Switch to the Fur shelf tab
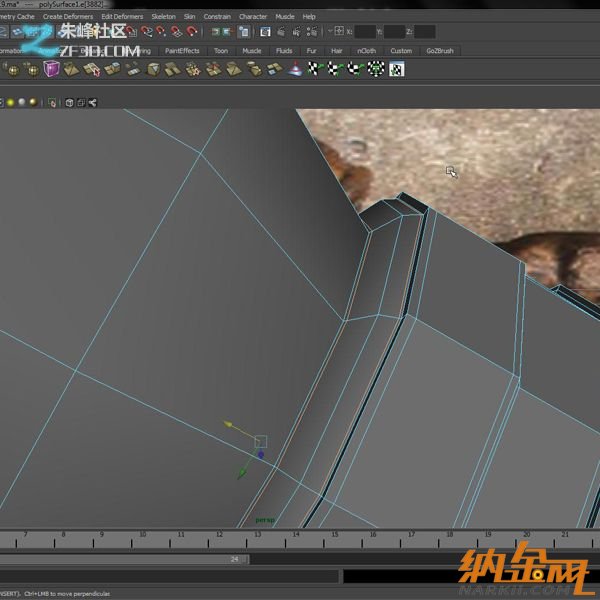Viewport: 600px width, 600px height. pos(311,51)
